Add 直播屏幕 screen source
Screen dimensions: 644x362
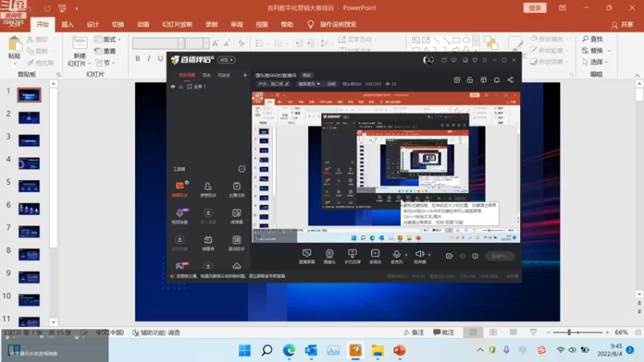(x=307, y=256)
